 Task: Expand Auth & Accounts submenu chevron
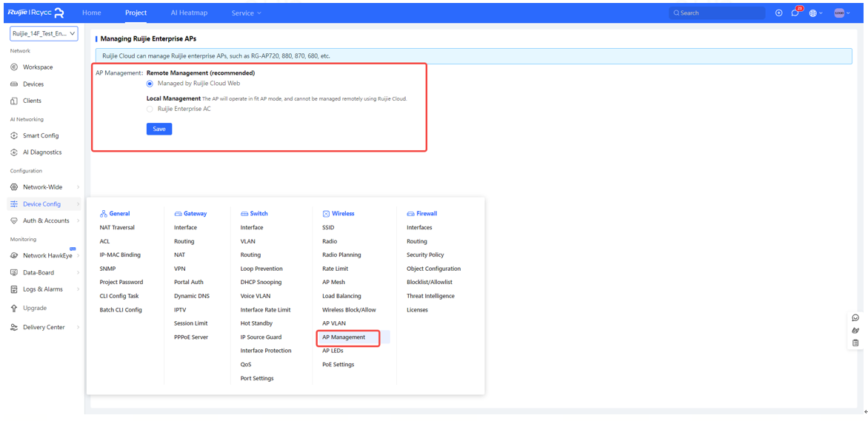[78, 220]
